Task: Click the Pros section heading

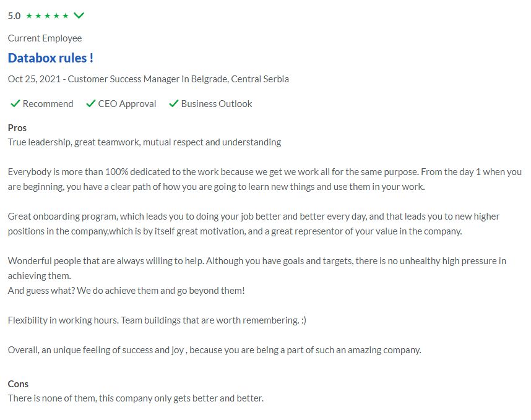Action: coord(17,128)
